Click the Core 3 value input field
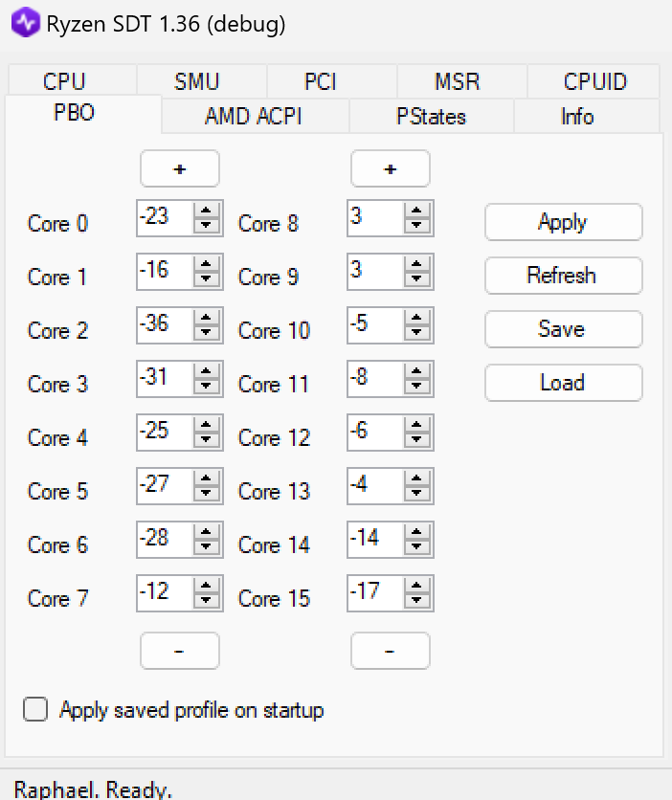Image resolution: width=672 pixels, height=800 pixels. [164, 378]
